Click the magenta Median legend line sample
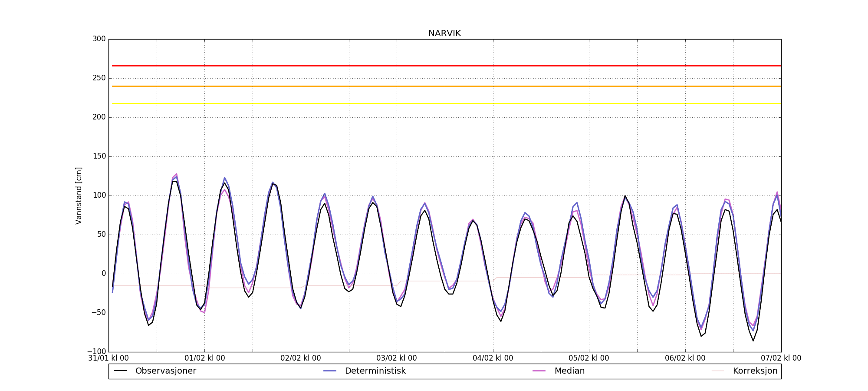This screenshot has height=391, width=868. 539,371
